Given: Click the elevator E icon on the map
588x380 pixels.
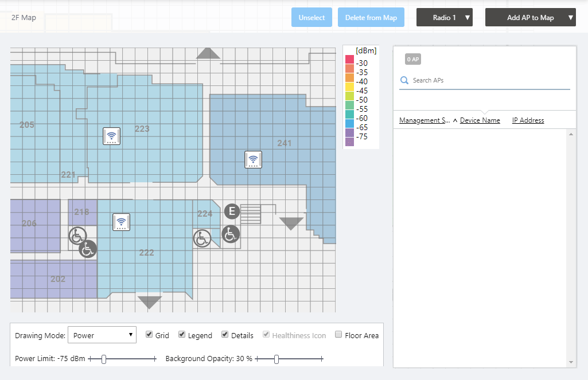Looking at the screenshot, I should pyautogui.click(x=232, y=211).
